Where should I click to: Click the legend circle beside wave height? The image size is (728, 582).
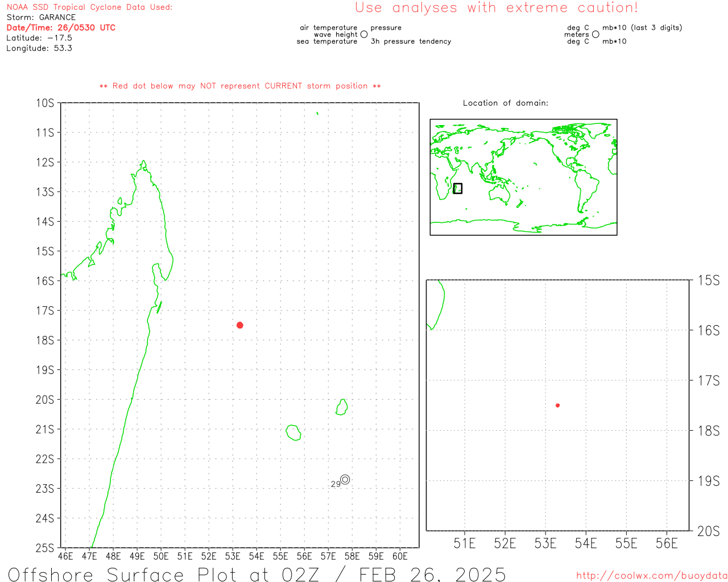[x=364, y=34]
